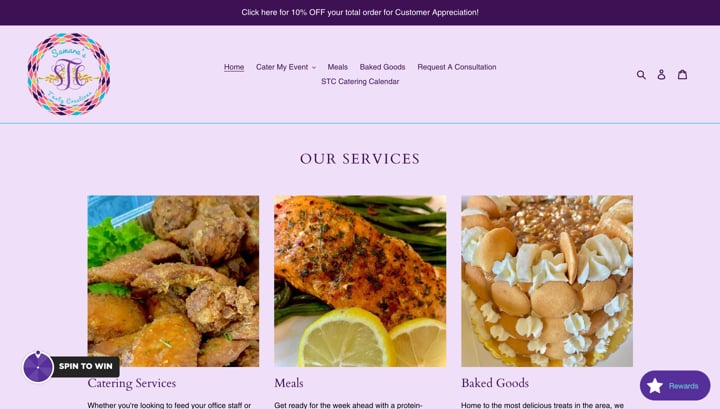Open the shopping cart bag icon
The image size is (720, 409).
click(x=682, y=74)
